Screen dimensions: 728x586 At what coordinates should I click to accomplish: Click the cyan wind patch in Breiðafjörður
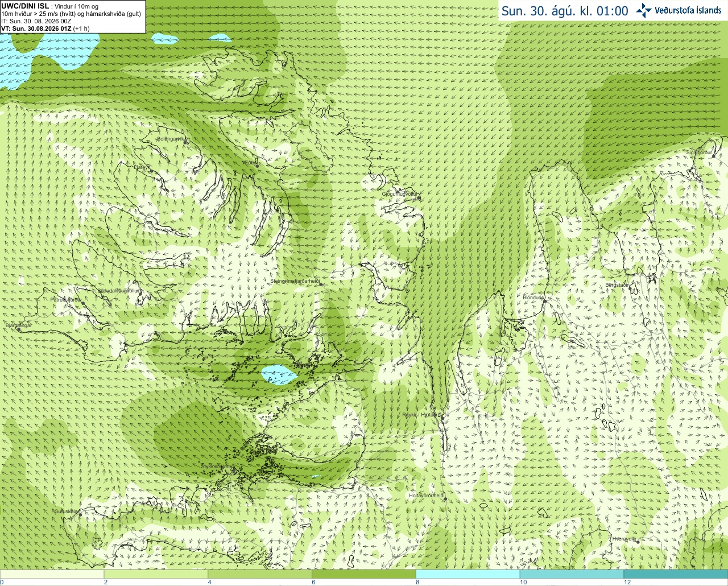(x=279, y=374)
